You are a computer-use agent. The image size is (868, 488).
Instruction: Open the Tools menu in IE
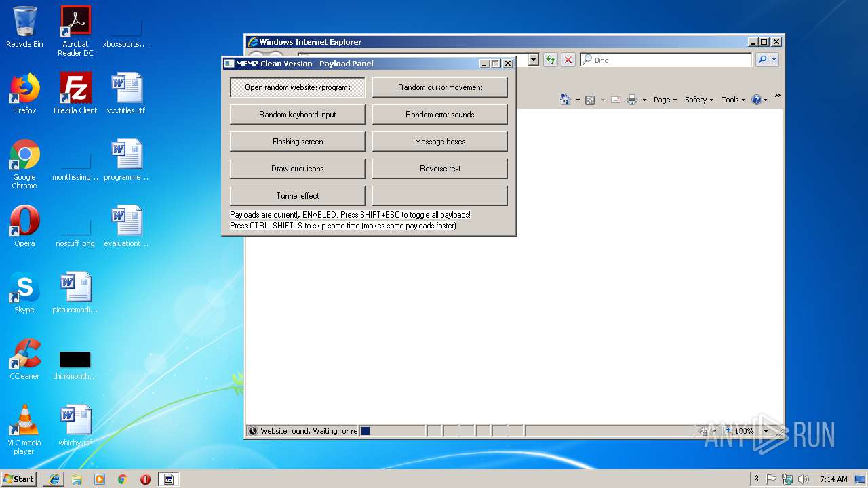[733, 100]
